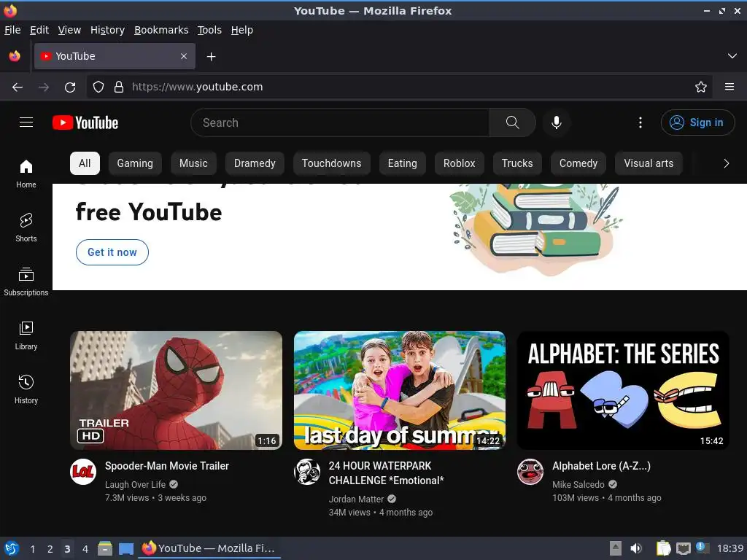The width and height of the screenshot is (747, 560).
Task: Play Alphabet: The Series thumbnail
Action: tap(623, 391)
